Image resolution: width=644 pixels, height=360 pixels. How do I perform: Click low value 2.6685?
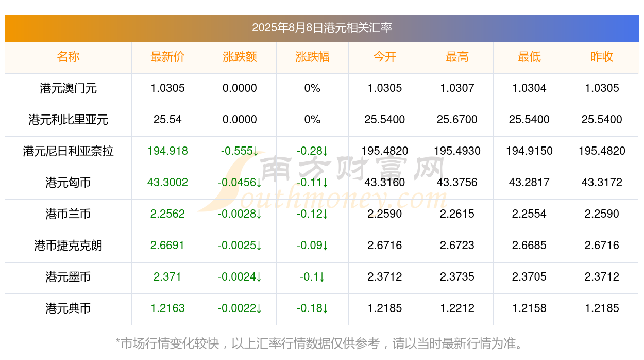pyautogui.click(x=529, y=246)
